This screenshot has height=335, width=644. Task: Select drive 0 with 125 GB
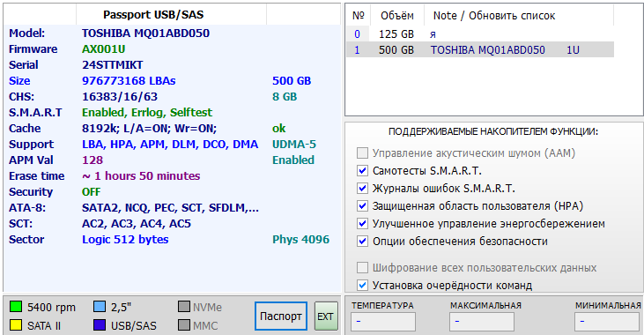480,34
